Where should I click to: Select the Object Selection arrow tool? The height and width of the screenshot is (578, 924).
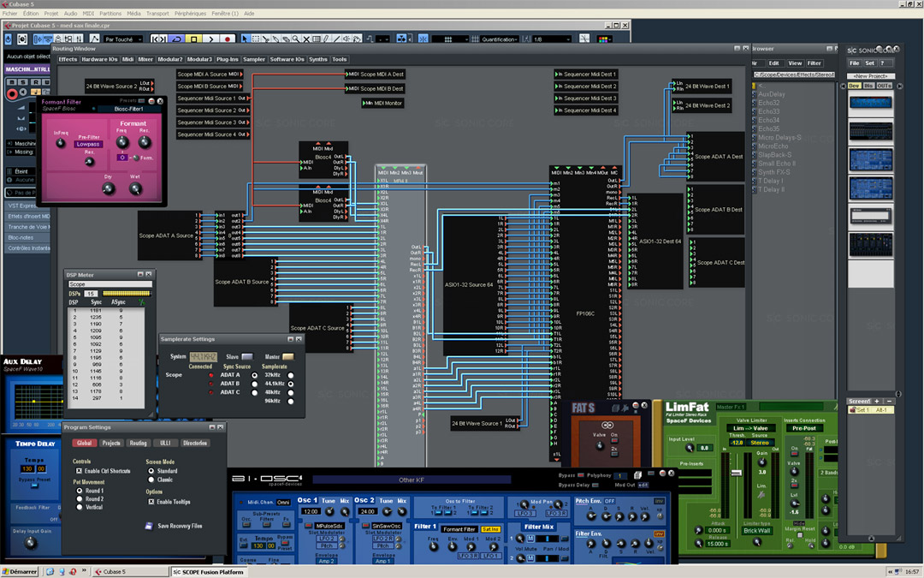tap(245, 39)
